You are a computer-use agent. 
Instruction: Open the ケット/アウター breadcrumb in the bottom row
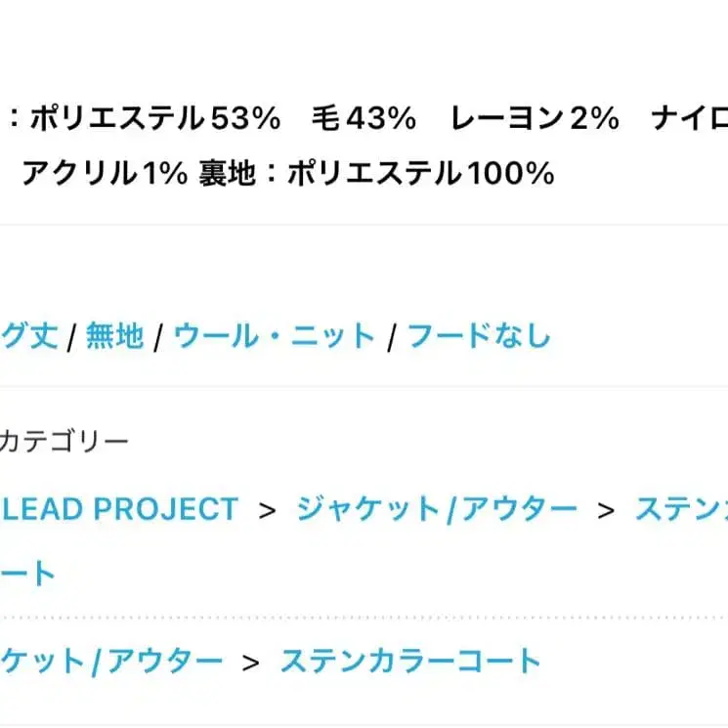[111, 662]
